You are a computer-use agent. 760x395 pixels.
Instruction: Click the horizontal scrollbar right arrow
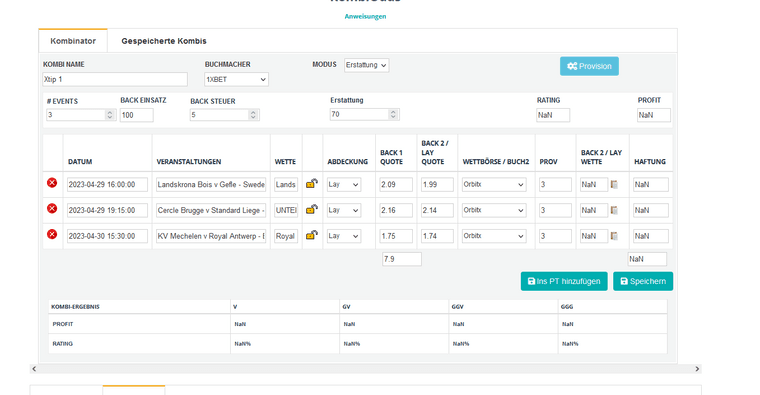(x=697, y=369)
